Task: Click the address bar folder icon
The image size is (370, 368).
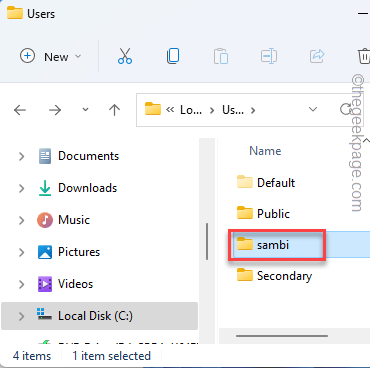Action: [153, 109]
